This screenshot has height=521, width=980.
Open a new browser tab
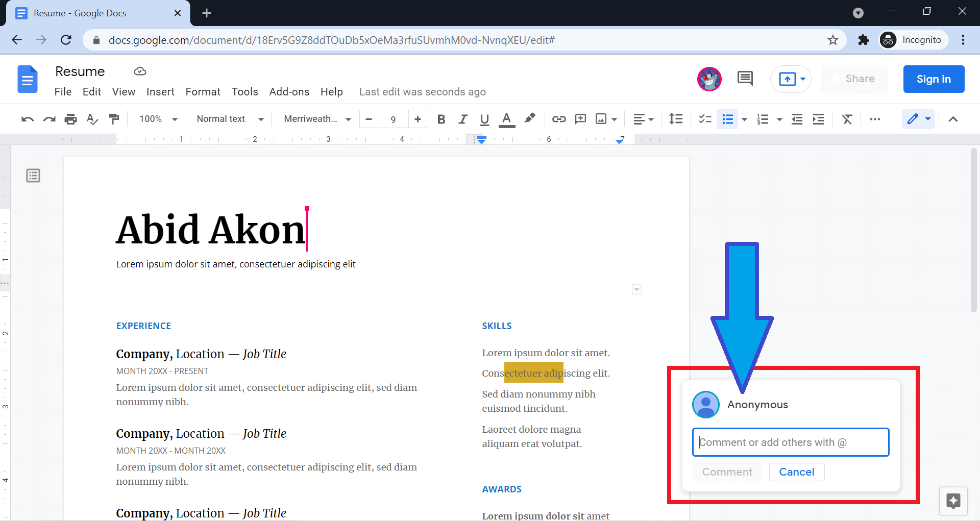pyautogui.click(x=206, y=13)
